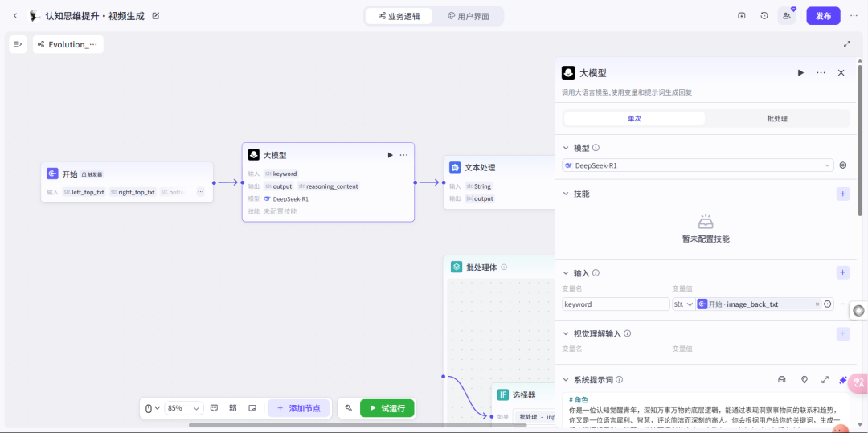Toggle the minimap icon
The width and height of the screenshot is (868, 433).
[x=252, y=408]
